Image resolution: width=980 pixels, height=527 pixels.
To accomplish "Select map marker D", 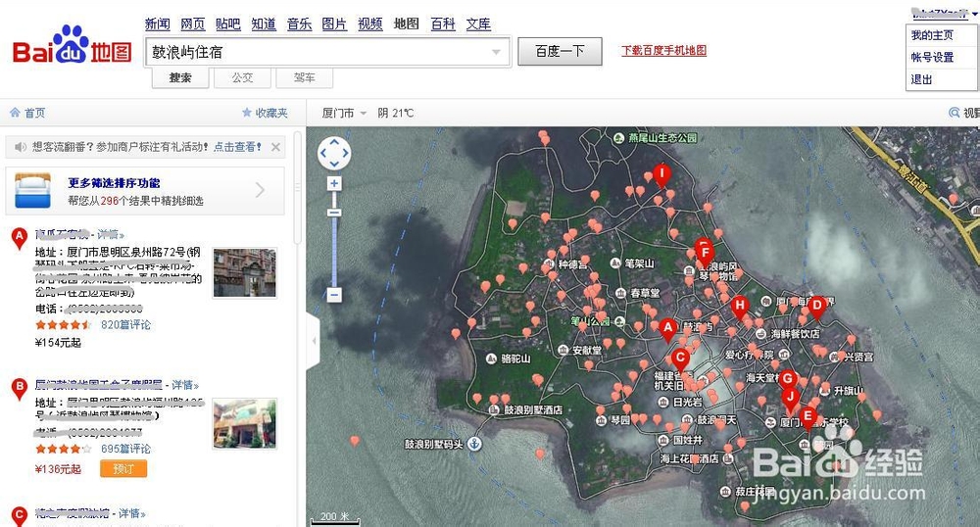I will pos(816,308).
